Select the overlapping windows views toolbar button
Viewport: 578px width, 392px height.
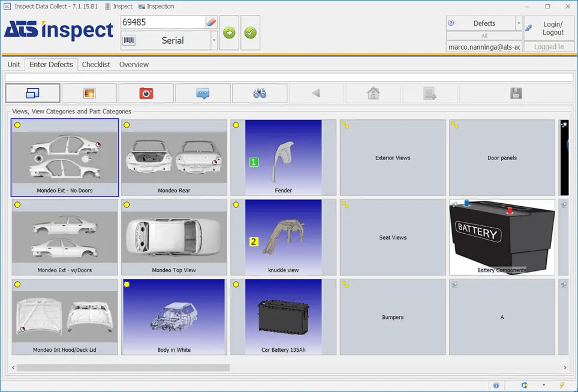(32, 94)
